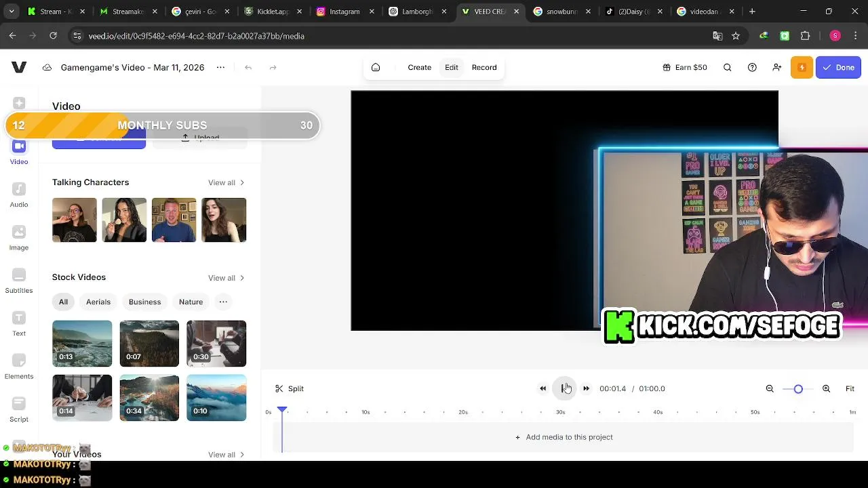
Task: Click the undo arrow
Action: tap(248, 67)
